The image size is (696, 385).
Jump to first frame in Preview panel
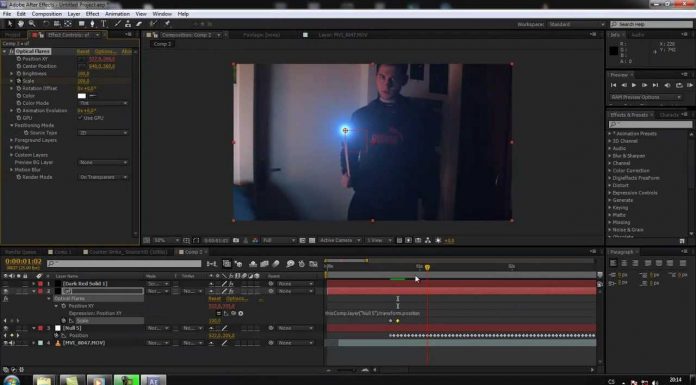[x=613, y=85]
